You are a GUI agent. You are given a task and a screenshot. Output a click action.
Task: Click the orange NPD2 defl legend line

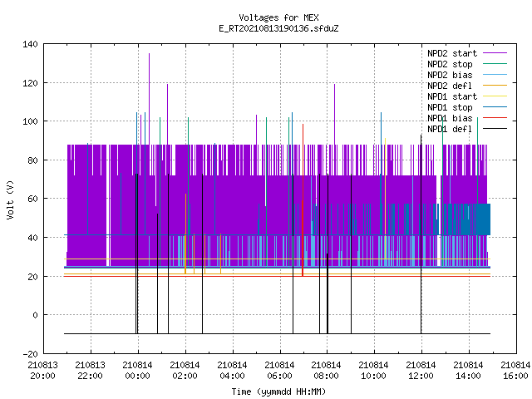495,86
